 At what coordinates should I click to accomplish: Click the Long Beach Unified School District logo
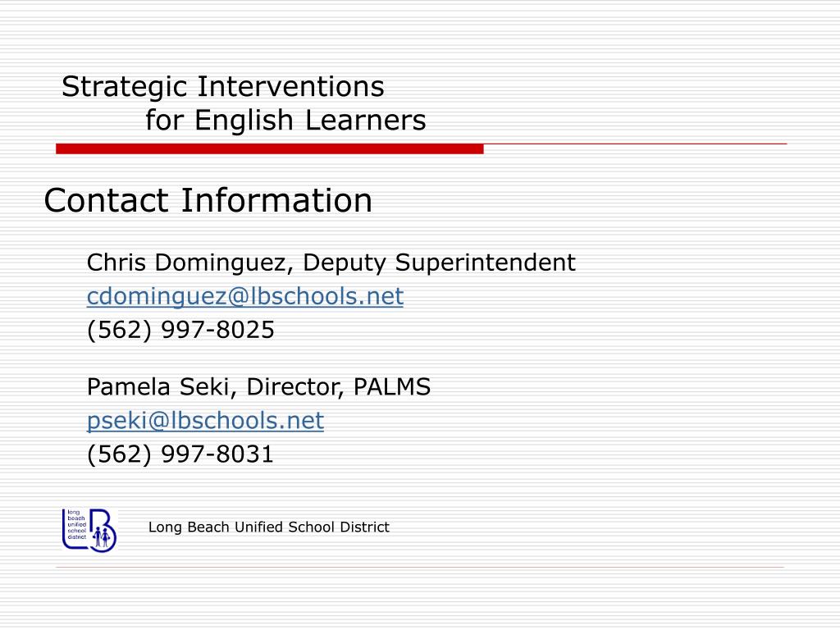click(89, 531)
